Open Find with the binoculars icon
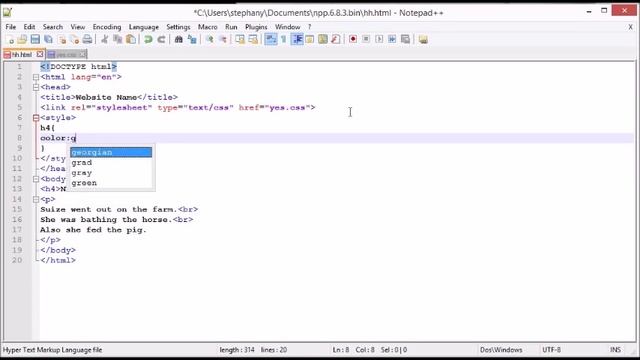This screenshot has width=640, height=360. tap(178, 39)
